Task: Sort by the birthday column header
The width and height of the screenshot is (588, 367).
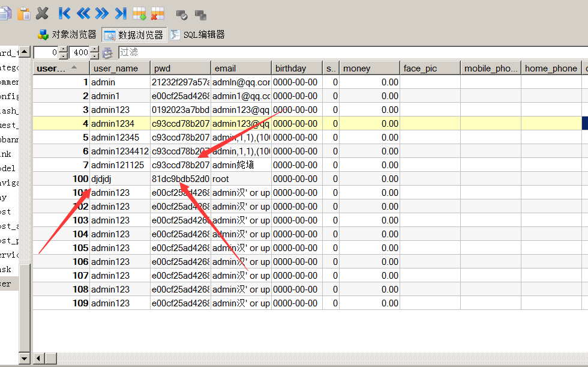Action: tap(297, 68)
